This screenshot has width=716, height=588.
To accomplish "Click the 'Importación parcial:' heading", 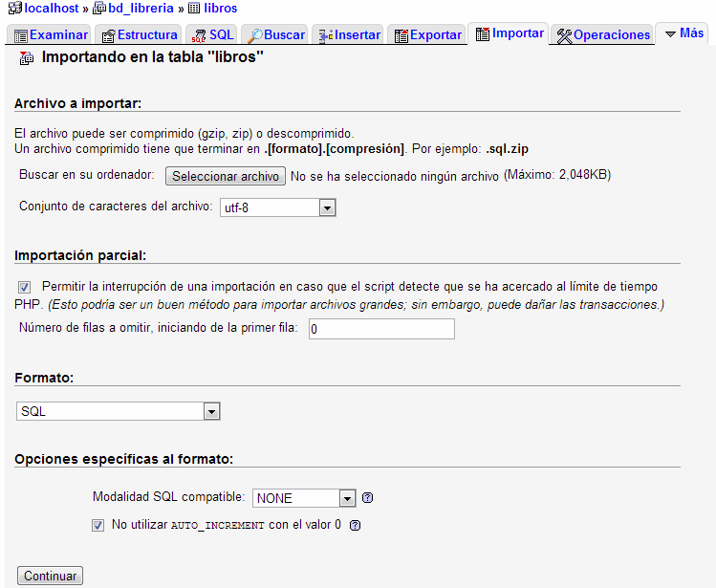I will point(80,255).
